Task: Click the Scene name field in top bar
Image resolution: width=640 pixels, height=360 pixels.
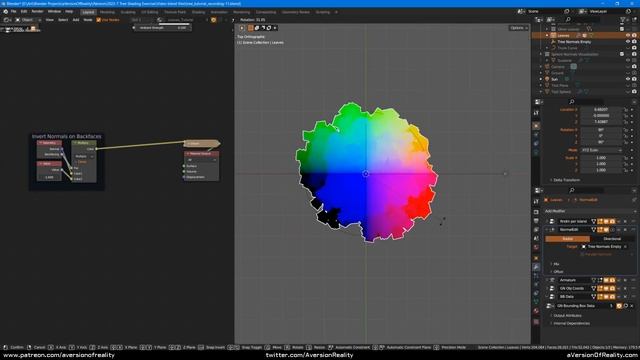Action: click(545, 11)
